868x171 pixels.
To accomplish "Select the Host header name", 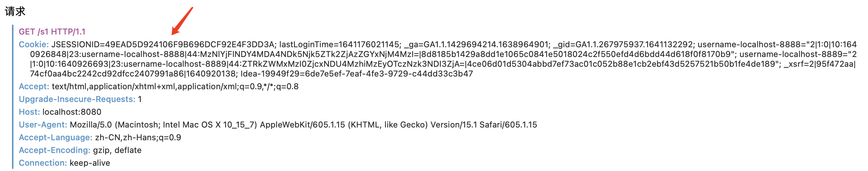I will [29, 112].
